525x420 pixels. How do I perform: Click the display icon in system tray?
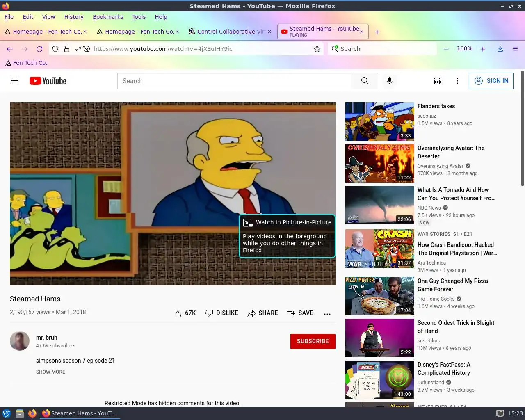point(500,413)
